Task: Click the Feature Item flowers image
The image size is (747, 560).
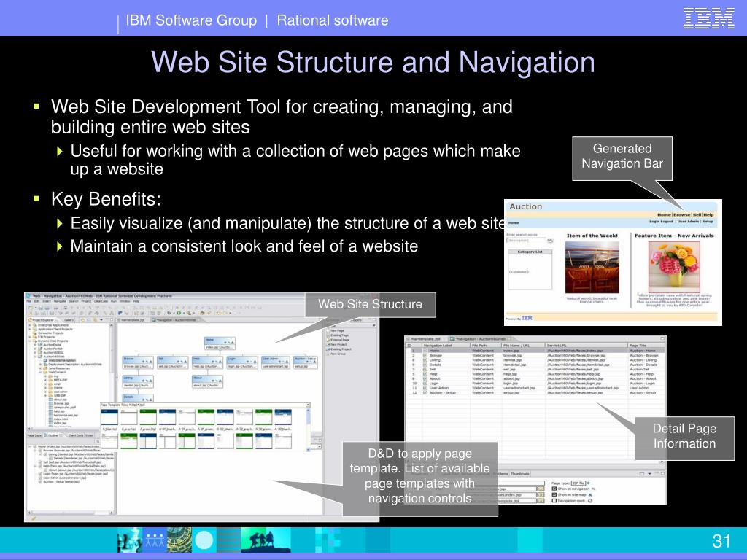Action: (x=674, y=267)
